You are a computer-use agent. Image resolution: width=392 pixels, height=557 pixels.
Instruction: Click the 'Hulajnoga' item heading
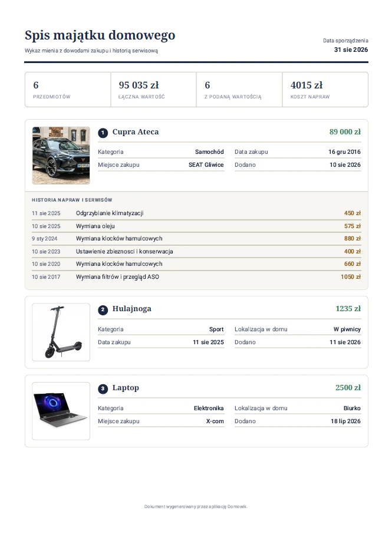[132, 309]
